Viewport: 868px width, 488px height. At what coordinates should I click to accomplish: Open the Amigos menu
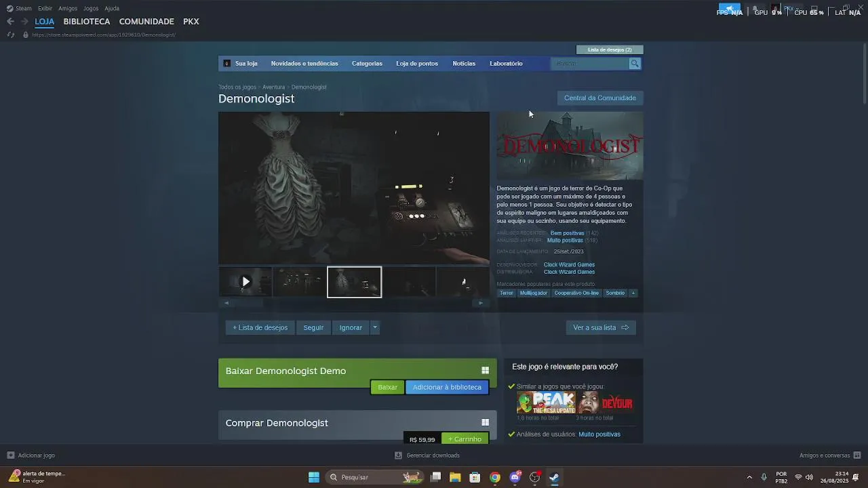(68, 8)
